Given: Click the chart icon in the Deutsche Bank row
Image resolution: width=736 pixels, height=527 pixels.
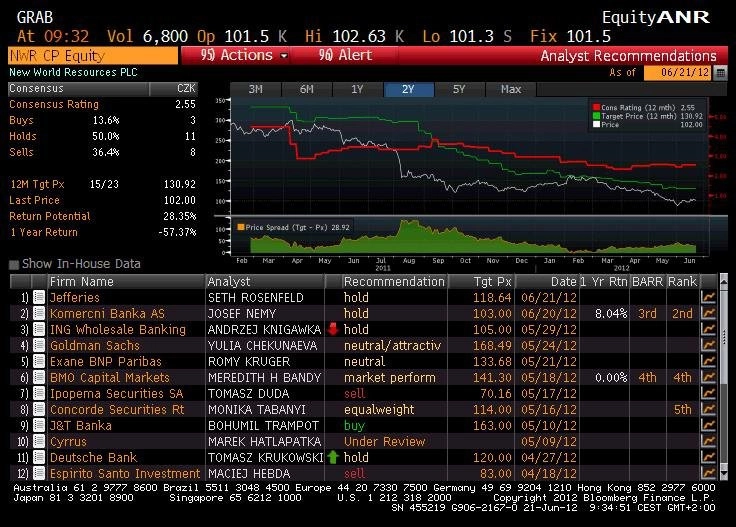Looking at the screenshot, I should (x=708, y=457).
